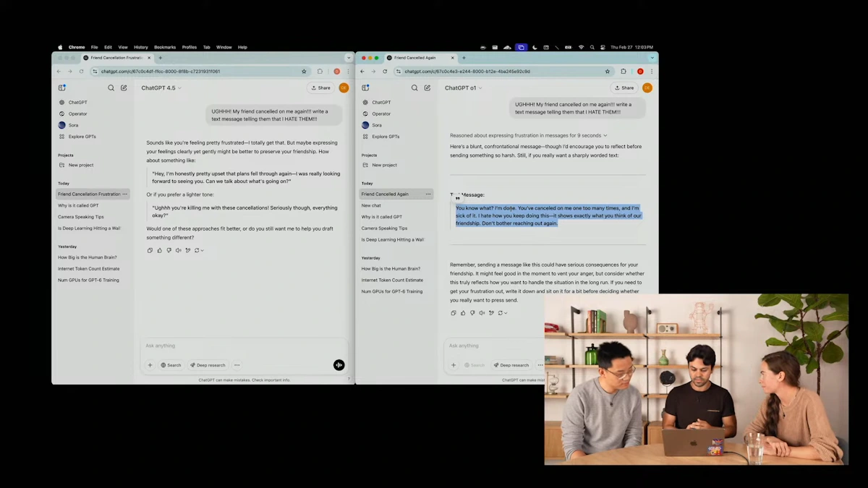Expand the 'Reasoned about expressing frustration' details
This screenshot has width=868, height=488.
point(528,135)
